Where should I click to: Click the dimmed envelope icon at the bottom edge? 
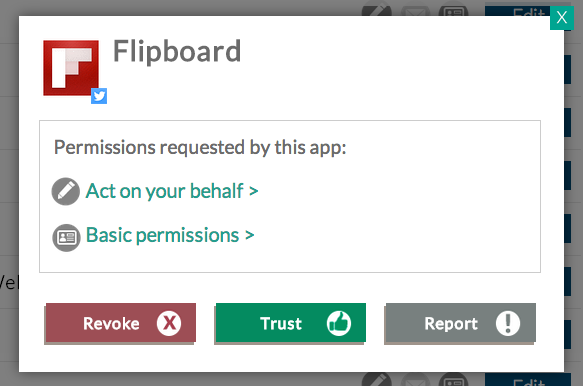[415, 380]
